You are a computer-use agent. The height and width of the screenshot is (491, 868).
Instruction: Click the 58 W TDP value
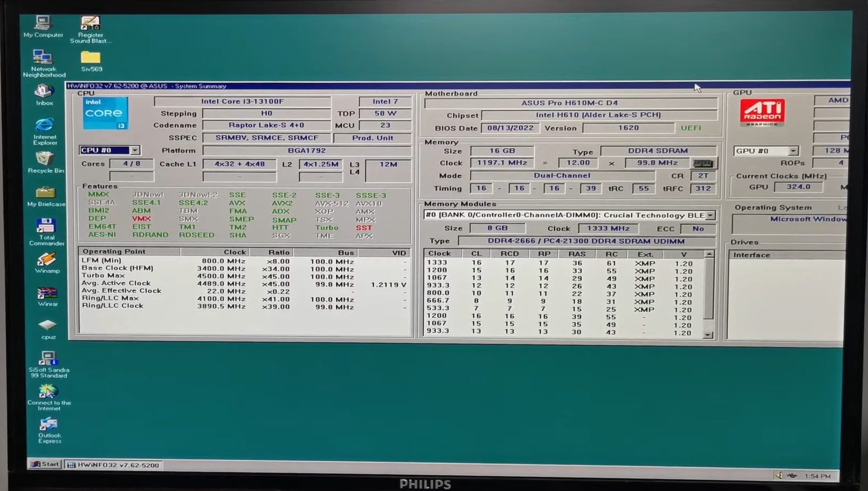[x=385, y=113]
